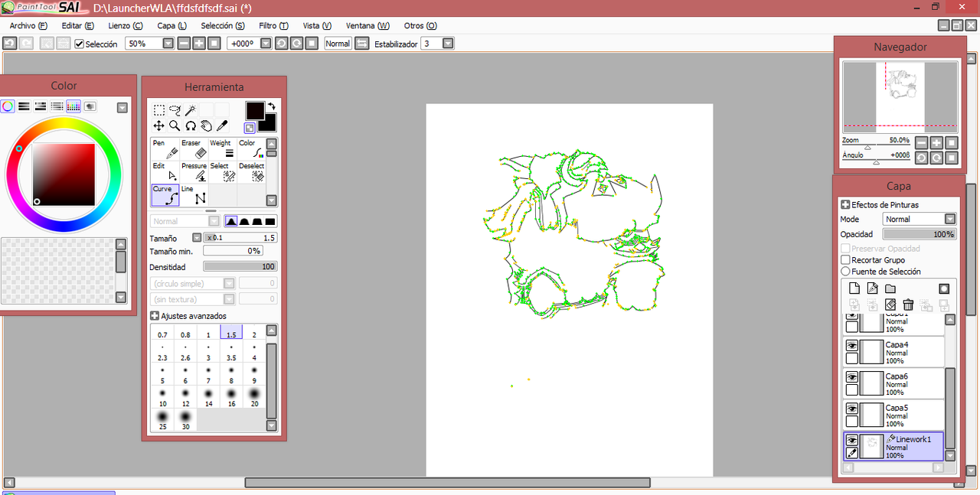
Task: Click the Normal view mode button in toolbar
Action: 338,44
